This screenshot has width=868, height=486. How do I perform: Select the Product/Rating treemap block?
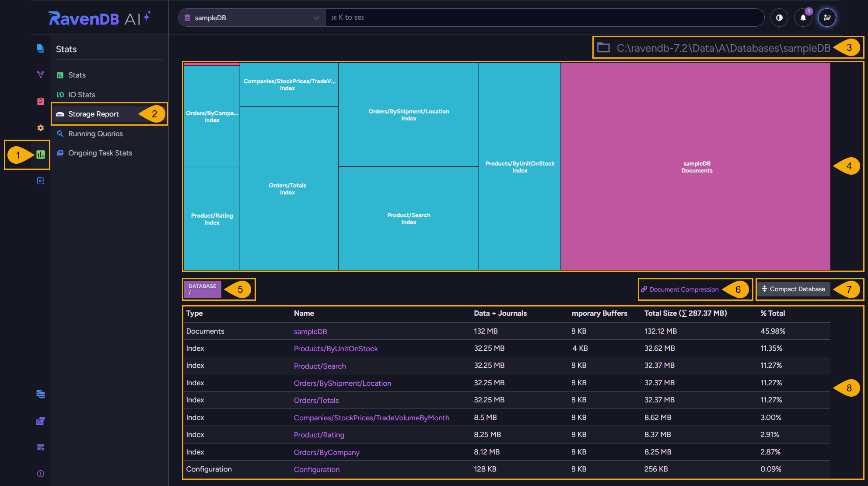pos(212,219)
